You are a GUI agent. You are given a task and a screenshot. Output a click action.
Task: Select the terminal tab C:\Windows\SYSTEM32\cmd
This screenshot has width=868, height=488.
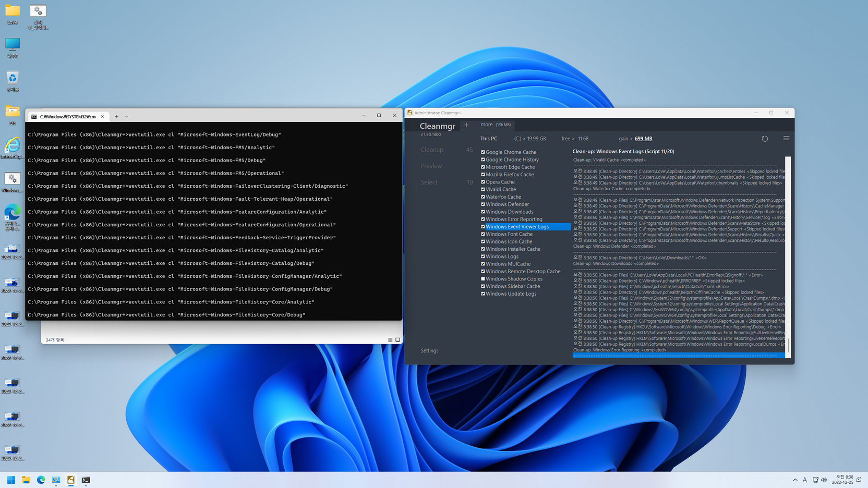point(68,116)
